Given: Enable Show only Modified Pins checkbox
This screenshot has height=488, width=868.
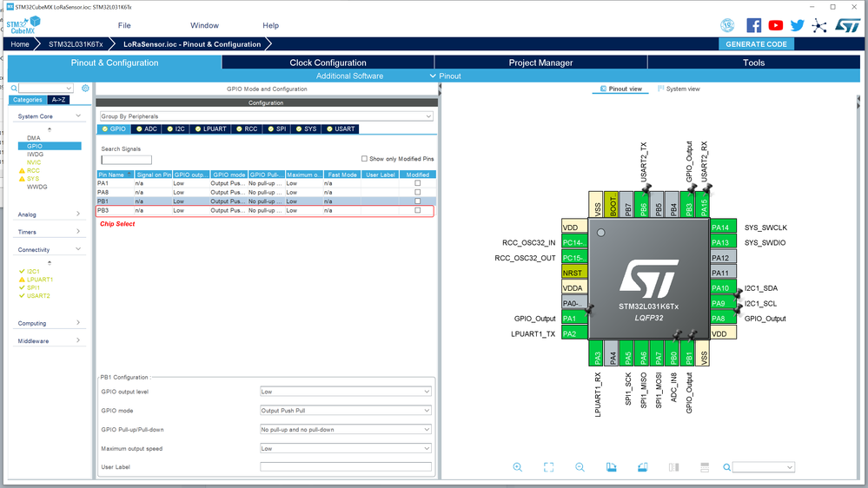Looking at the screenshot, I should (364, 158).
